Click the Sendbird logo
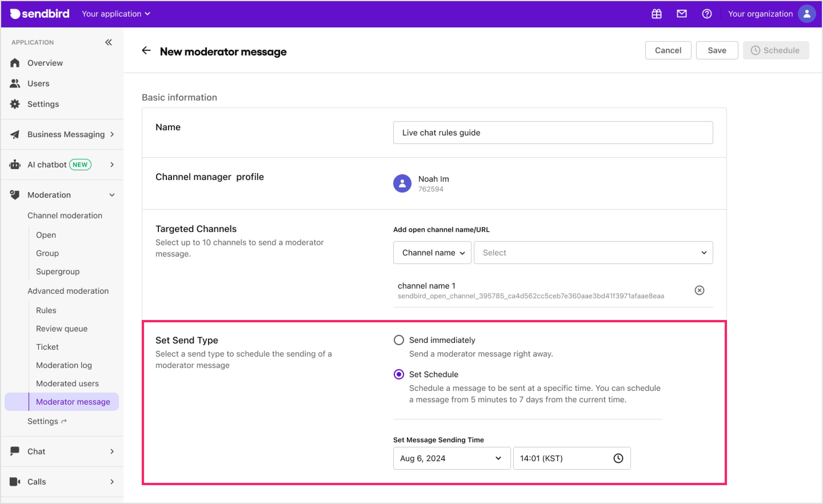Image resolution: width=823 pixels, height=504 pixels. tap(40, 14)
